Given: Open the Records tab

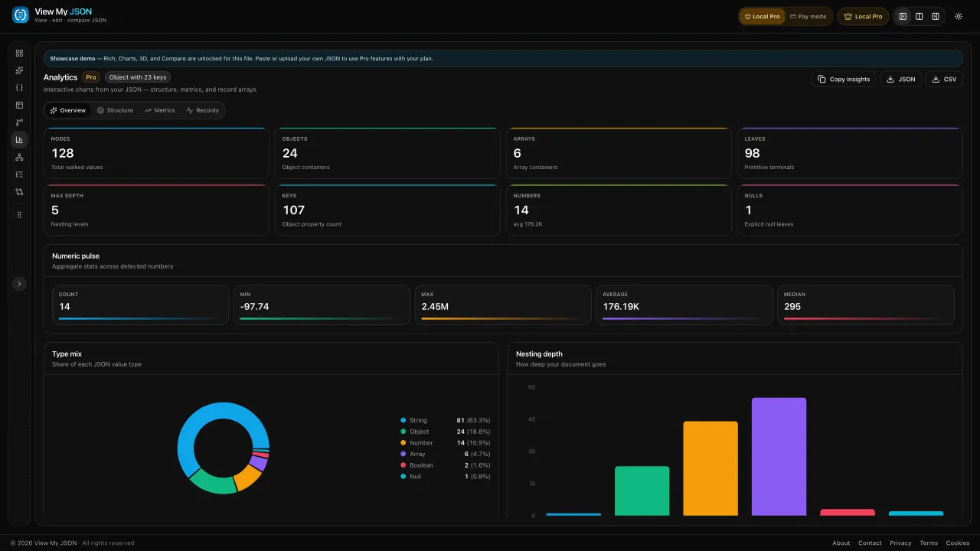Looking at the screenshot, I should point(202,110).
